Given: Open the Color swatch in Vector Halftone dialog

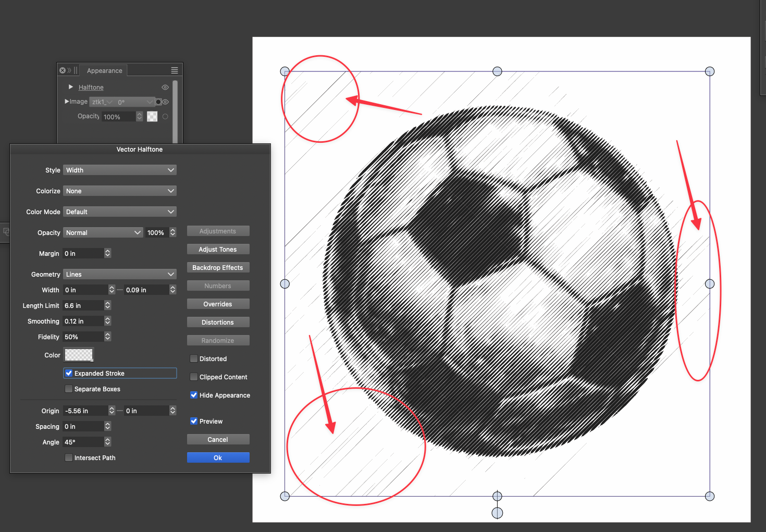Looking at the screenshot, I should click(78, 355).
